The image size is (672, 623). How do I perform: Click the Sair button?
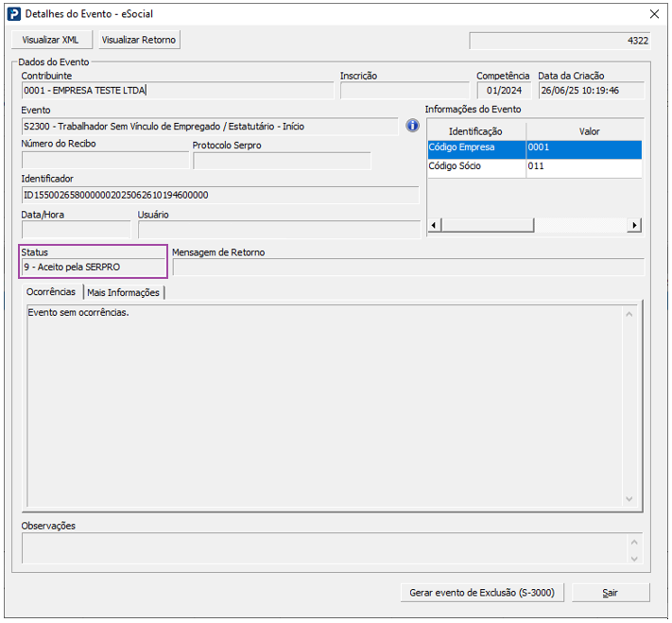[x=611, y=593]
